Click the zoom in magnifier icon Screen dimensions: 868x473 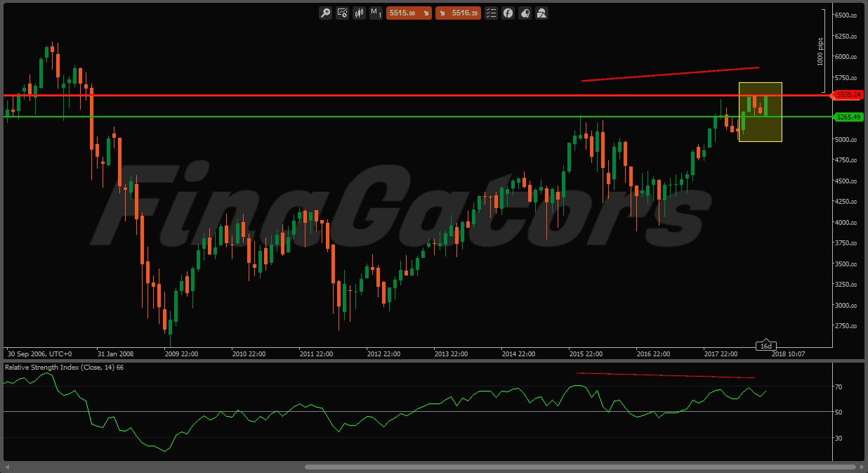coord(325,13)
